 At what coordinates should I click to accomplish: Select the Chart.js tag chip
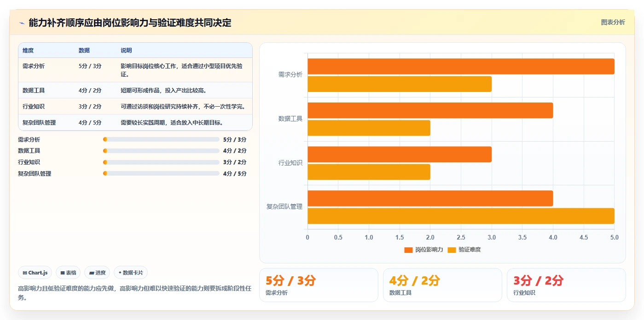click(35, 273)
